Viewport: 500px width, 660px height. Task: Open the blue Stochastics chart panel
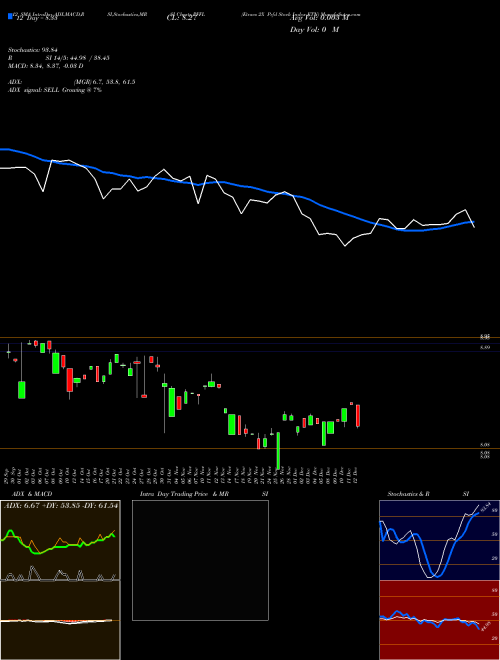pos(439,540)
